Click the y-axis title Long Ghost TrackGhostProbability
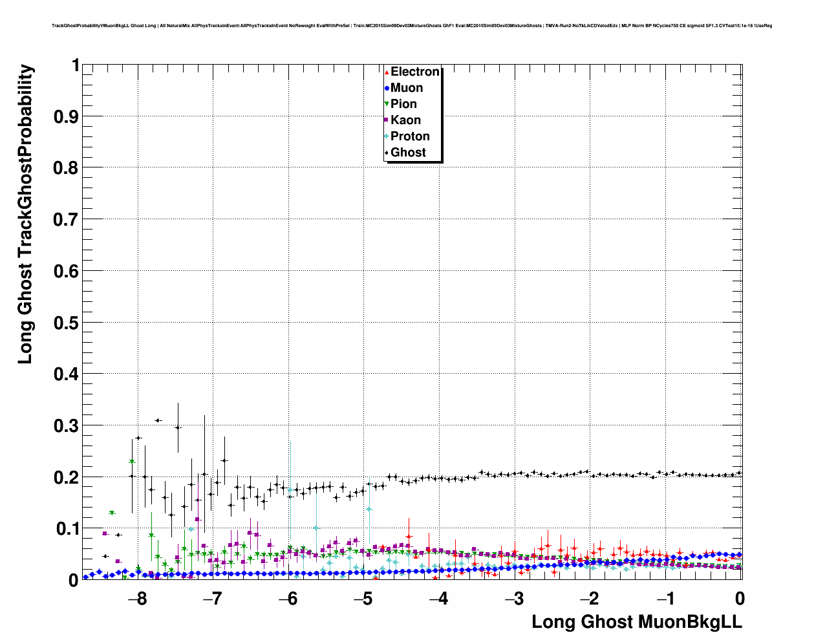 25,214
